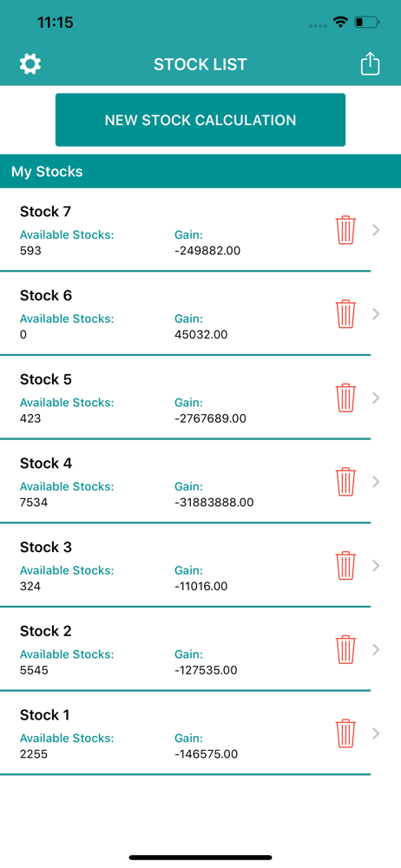The image size is (401, 868).
Task: Open the Stock 3 entry title
Action: tap(46, 547)
